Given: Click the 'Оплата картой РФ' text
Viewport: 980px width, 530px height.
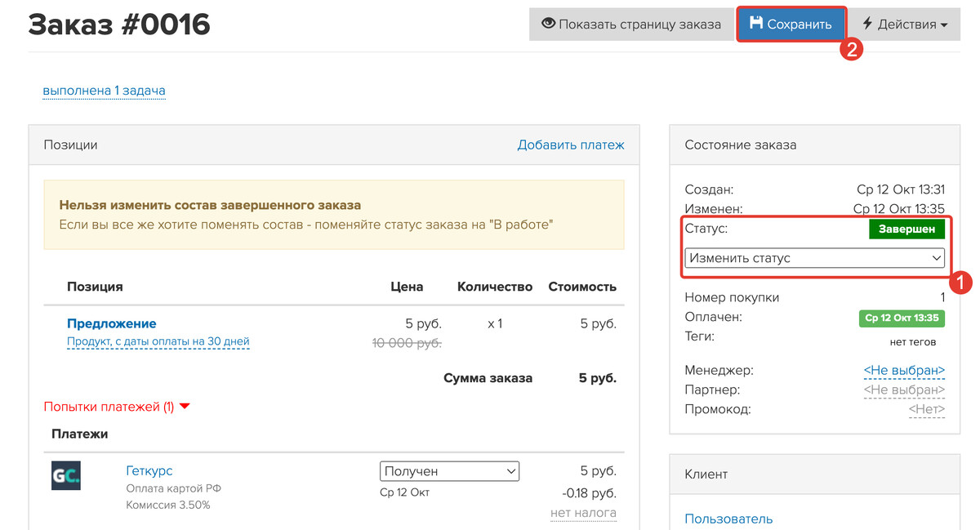Looking at the screenshot, I should pyautogui.click(x=174, y=488).
